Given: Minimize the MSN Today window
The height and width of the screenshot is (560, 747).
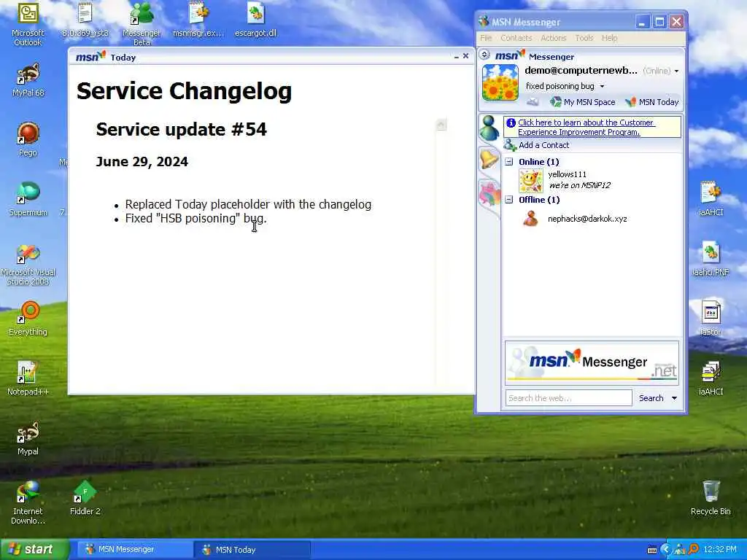Looking at the screenshot, I should tap(457, 57).
